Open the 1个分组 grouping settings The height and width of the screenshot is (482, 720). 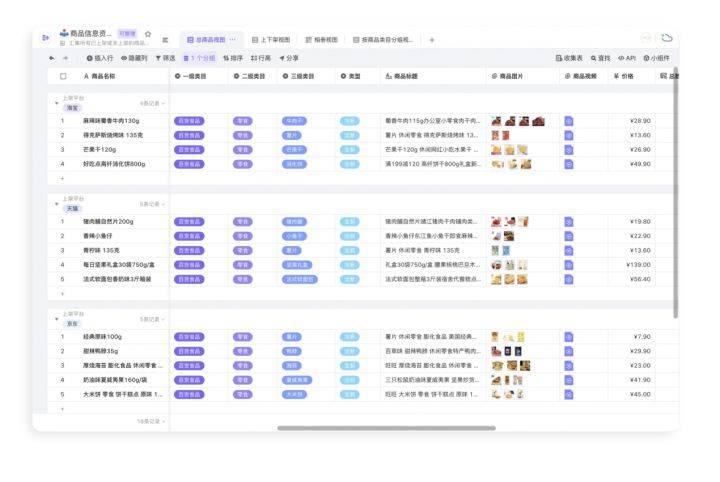pyautogui.click(x=199, y=58)
